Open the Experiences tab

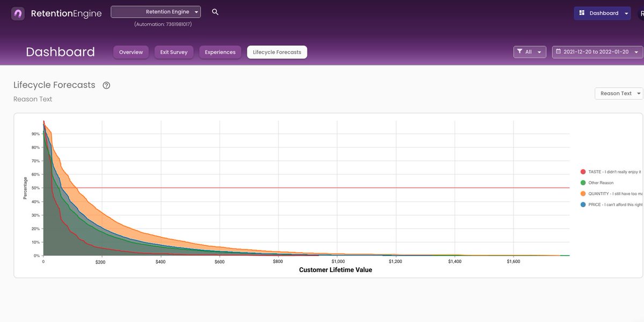[x=220, y=52]
